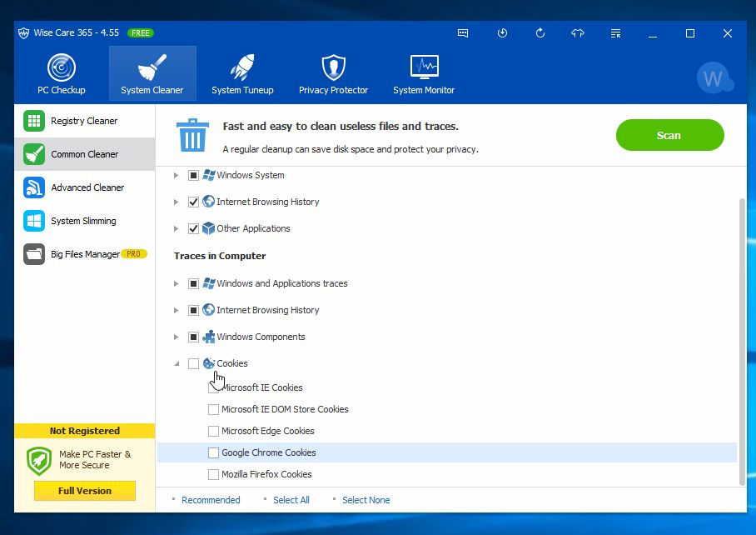Go to Privacy Protector tab
Image resolution: width=756 pixels, height=535 pixels.
point(333,74)
